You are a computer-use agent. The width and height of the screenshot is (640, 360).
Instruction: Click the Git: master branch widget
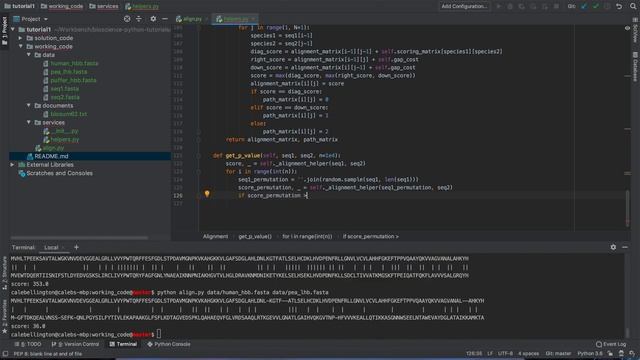(x=558, y=353)
